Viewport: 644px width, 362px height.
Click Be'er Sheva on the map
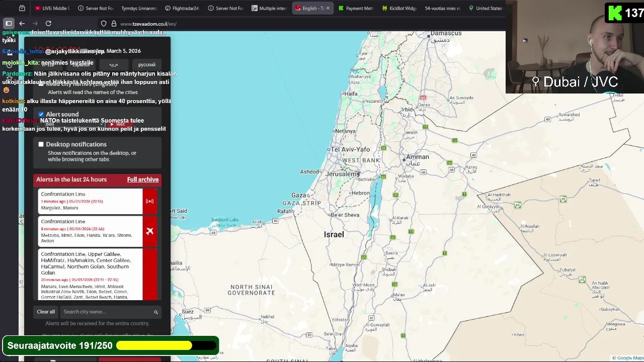[345, 215]
